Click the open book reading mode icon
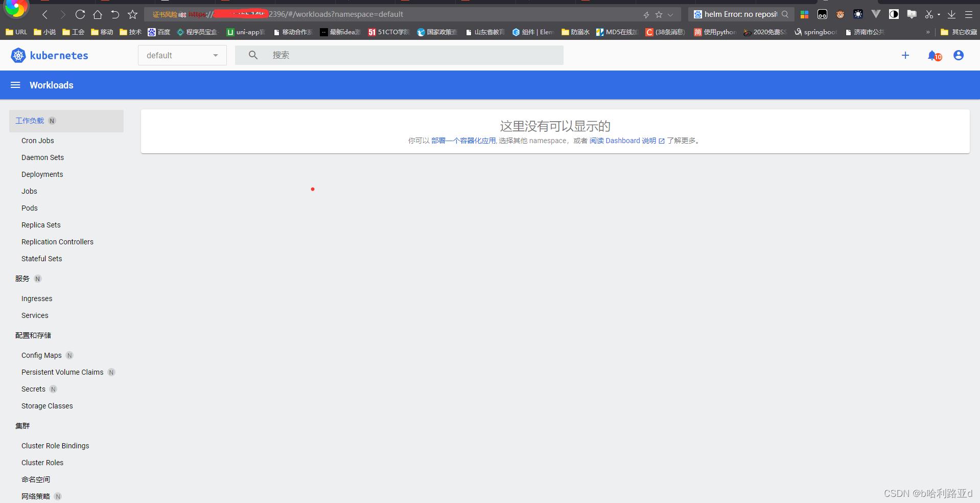 coord(912,14)
